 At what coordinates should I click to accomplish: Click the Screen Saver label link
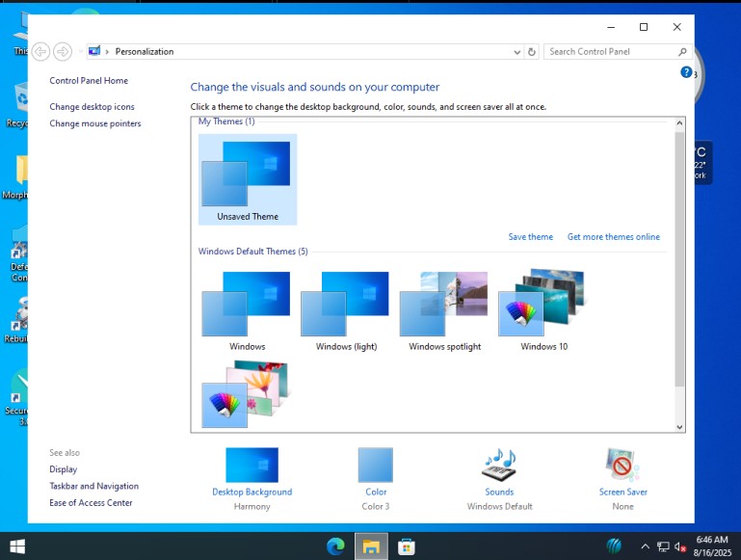[x=622, y=492]
